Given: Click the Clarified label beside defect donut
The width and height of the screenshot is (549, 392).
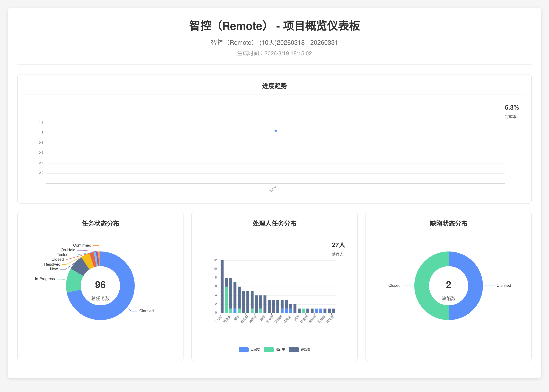Looking at the screenshot, I should 504,285.
